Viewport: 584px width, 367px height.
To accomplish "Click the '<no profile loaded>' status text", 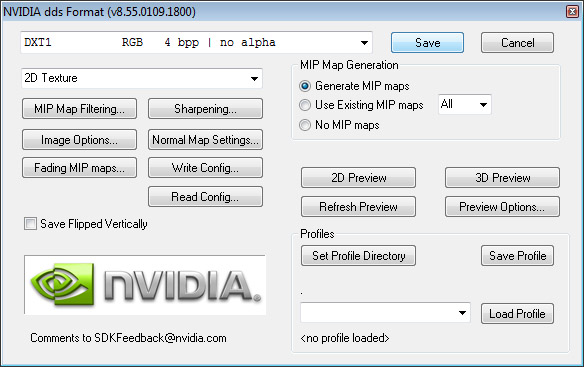I will 345,338.
